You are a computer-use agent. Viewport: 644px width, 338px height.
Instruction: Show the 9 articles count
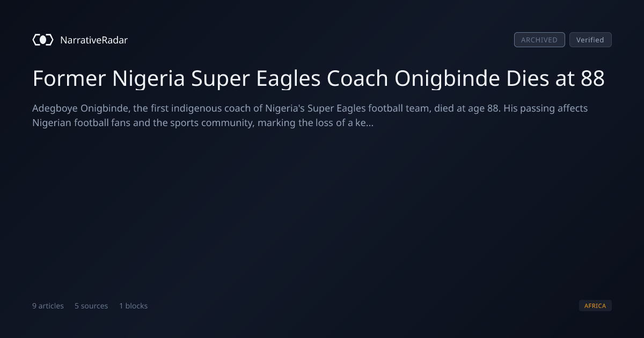(48, 306)
